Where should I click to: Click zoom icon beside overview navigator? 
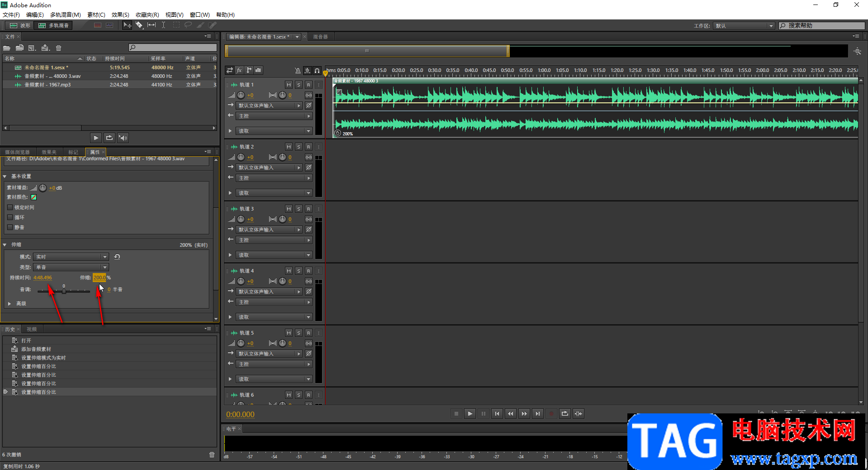(857, 51)
